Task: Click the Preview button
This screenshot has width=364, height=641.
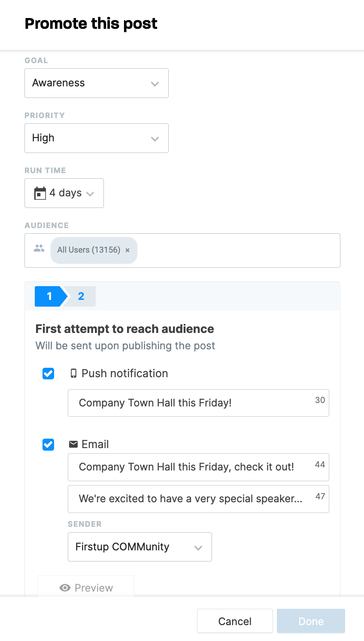Action: pyautogui.click(x=86, y=586)
